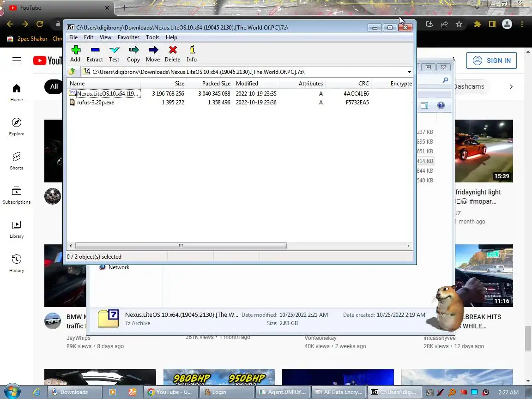Sort by Attributes column header
The image size is (532, 399).
click(x=302, y=84)
